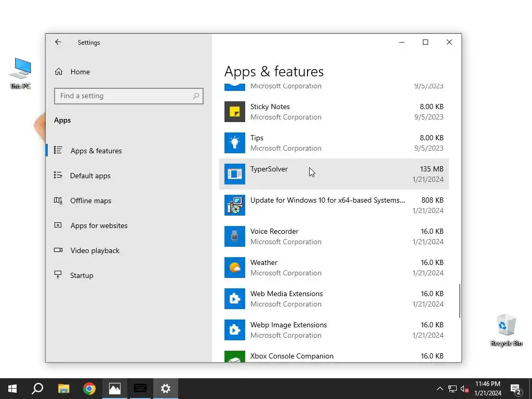Click the Sticky Notes app name
This screenshot has height=399, width=532.
click(270, 107)
